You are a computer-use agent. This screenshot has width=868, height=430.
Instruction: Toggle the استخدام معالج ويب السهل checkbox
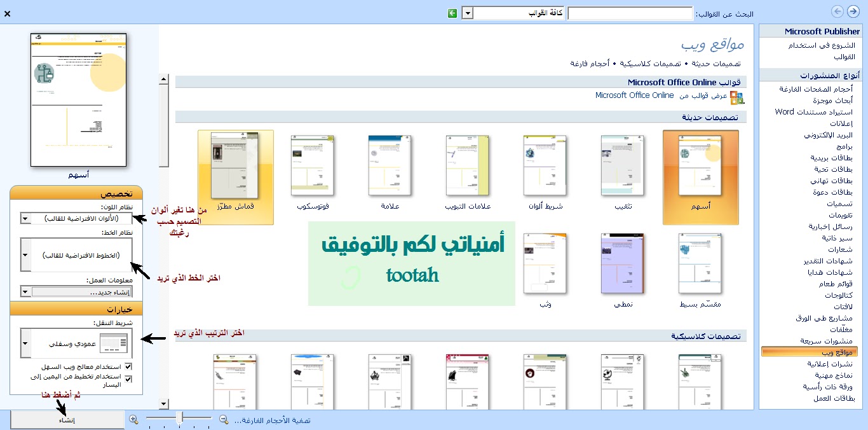click(x=128, y=366)
